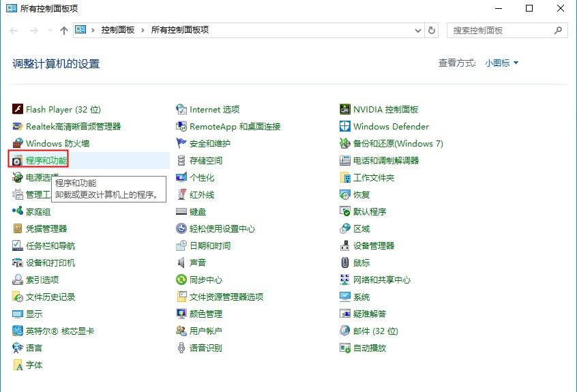The height and width of the screenshot is (392, 577).
Task: Open the 日期和时间 icon
Action: 181,245
